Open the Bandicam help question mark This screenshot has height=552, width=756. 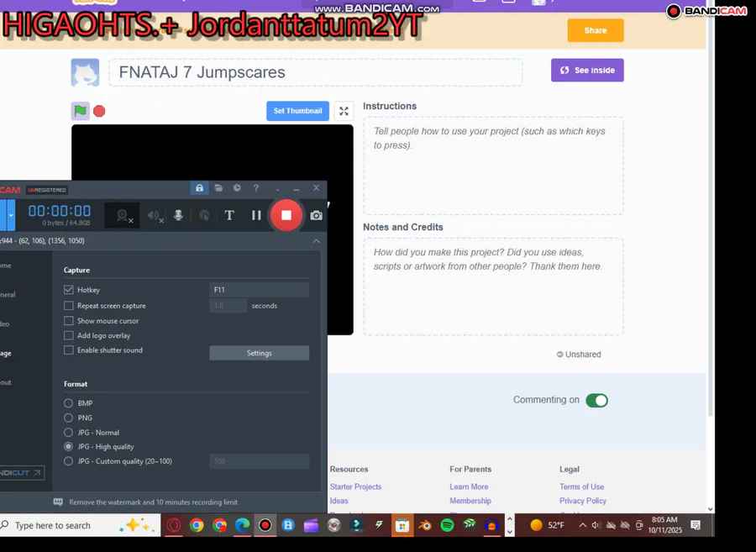pyautogui.click(x=256, y=188)
